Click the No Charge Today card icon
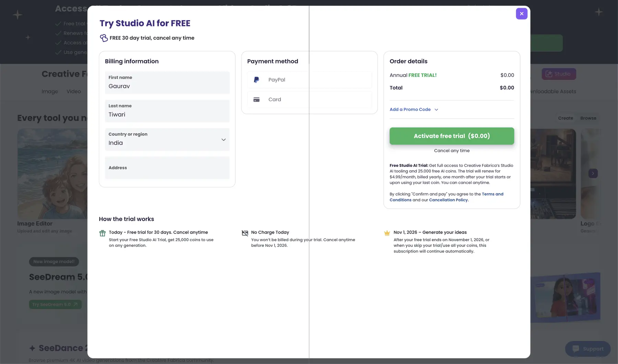618x364 pixels. (245, 233)
